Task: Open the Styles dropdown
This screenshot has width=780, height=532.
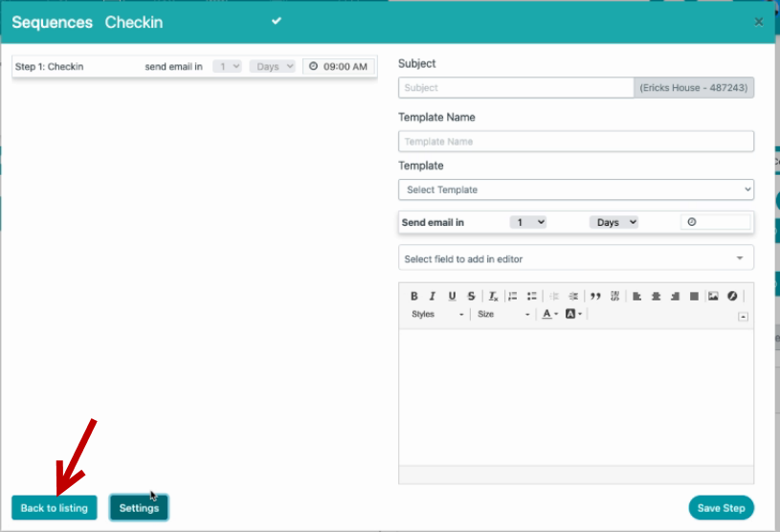Action: [437, 314]
